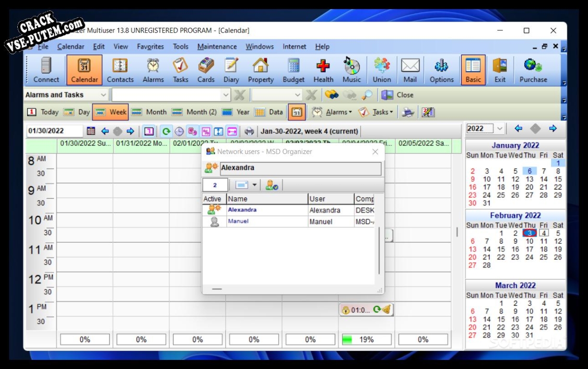Open the Tasks module in the large toolbar
Image resolution: width=588 pixels, height=369 pixels.
point(180,70)
